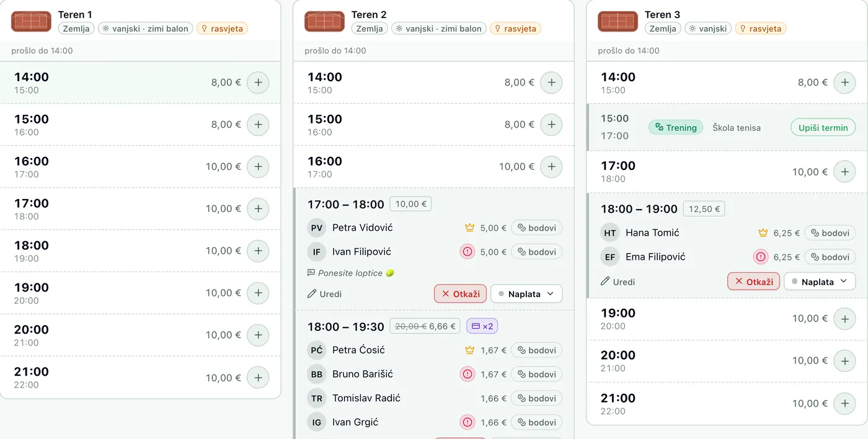Click Upiši termin for Škola tenisa
Screen dimensions: 868x439
pos(823,128)
